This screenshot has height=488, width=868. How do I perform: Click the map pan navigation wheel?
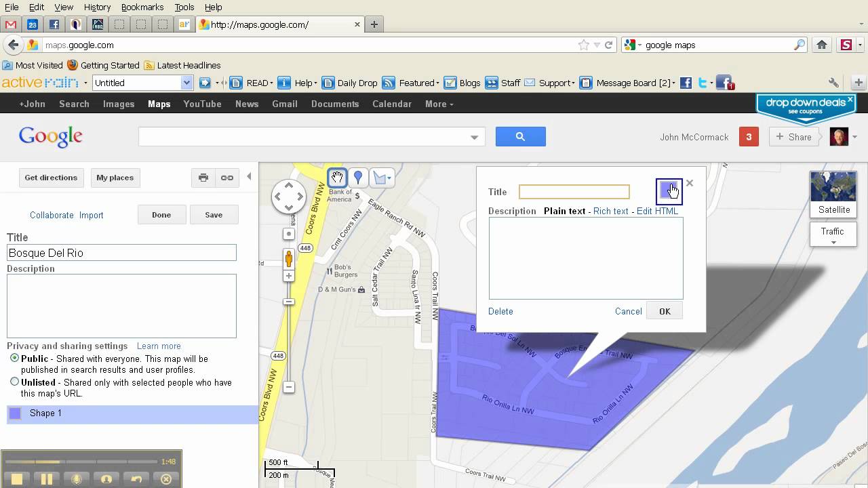click(289, 197)
